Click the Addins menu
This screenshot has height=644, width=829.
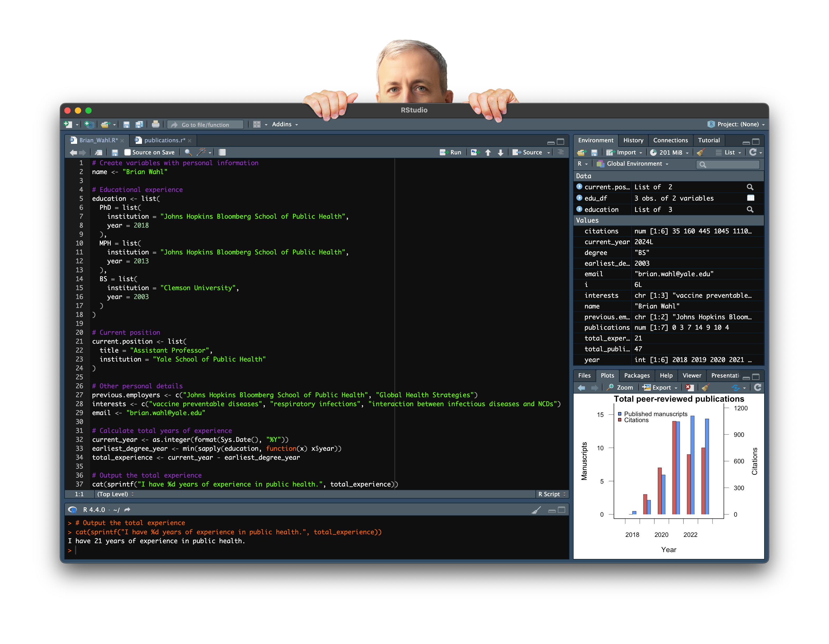(282, 124)
